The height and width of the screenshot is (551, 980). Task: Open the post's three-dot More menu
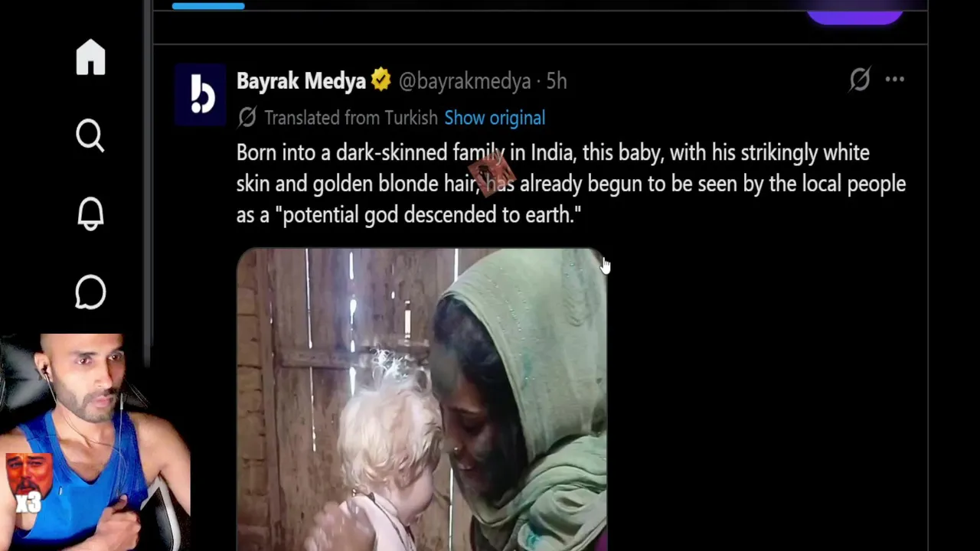[894, 80]
